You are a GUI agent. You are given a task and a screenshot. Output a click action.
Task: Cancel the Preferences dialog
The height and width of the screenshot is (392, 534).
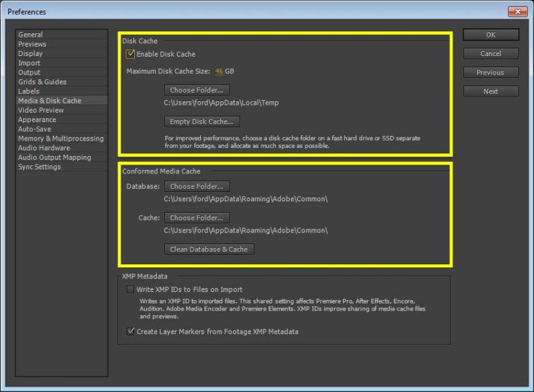click(x=490, y=53)
